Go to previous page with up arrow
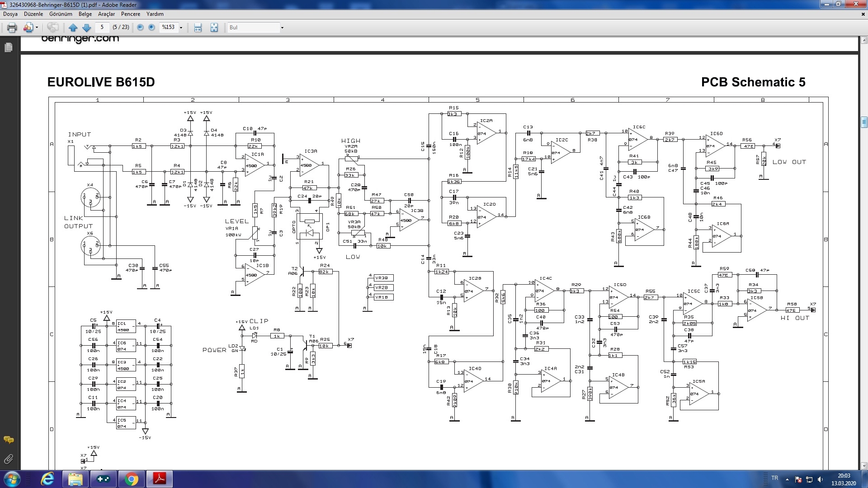868x488 pixels. click(x=73, y=28)
